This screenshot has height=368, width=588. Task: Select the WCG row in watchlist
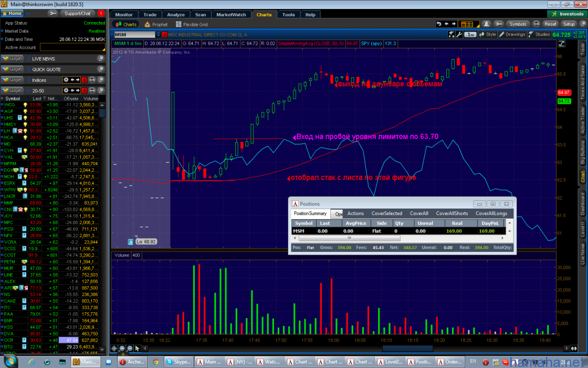point(50,105)
